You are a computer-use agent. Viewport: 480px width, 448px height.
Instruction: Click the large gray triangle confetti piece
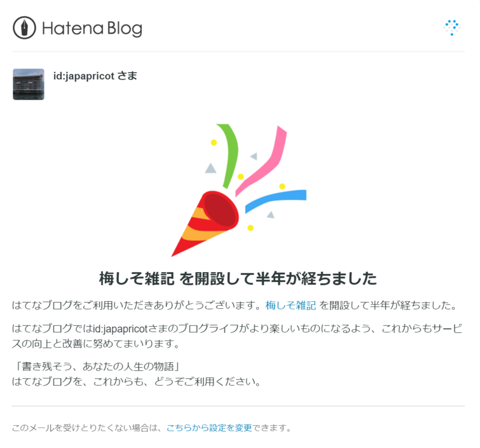point(211,169)
